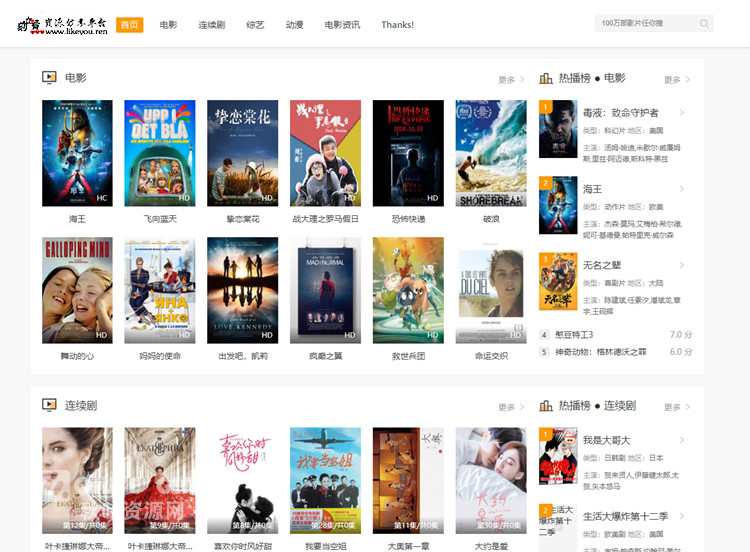Click the 电影 section screen icon

click(49, 77)
